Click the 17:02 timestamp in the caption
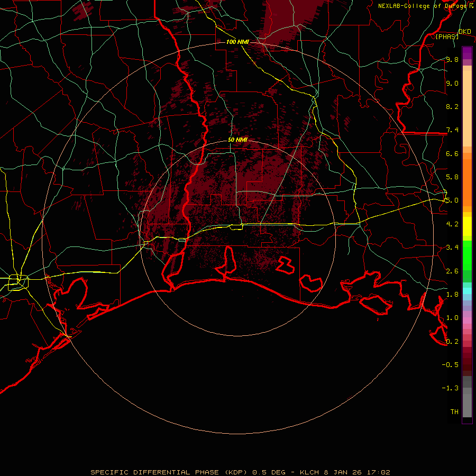The image size is (476, 476). [378, 472]
